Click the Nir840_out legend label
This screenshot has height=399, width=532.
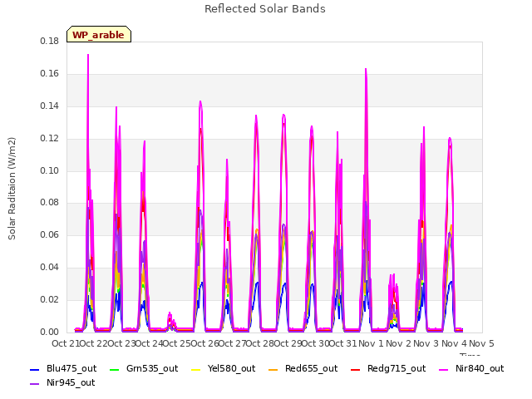point(480,369)
